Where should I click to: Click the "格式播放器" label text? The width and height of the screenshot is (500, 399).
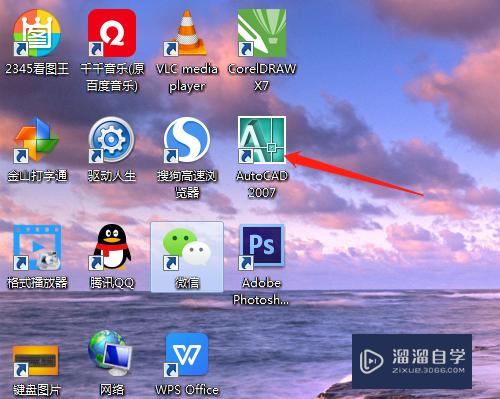pyautogui.click(x=37, y=283)
